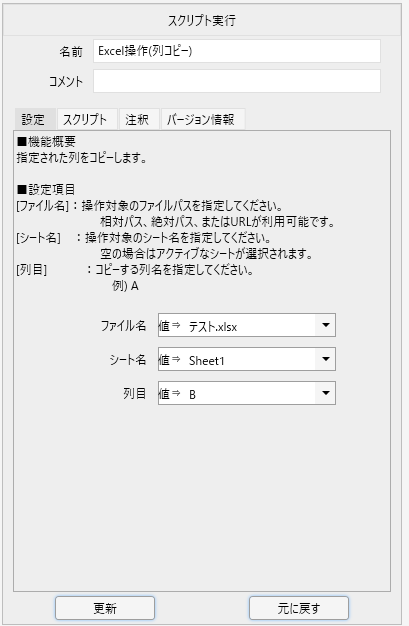Click the スクリプト実行 title header
The width and height of the screenshot is (409, 626).
click(202, 20)
